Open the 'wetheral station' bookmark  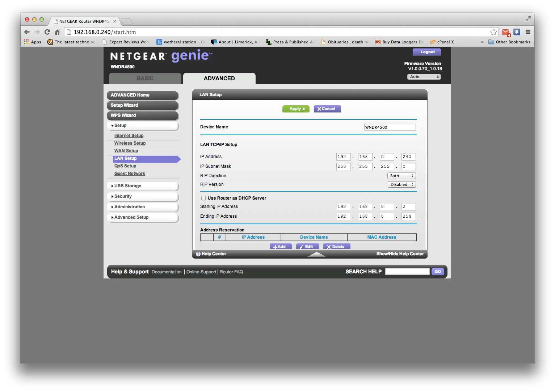point(181,42)
